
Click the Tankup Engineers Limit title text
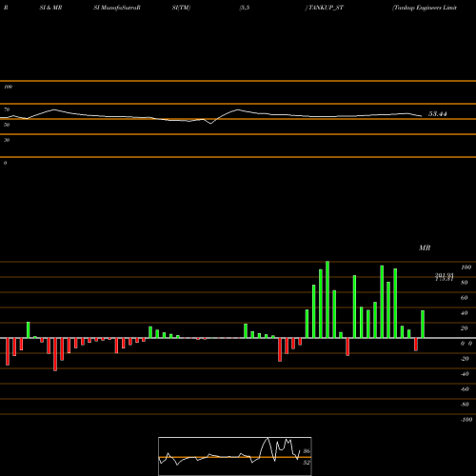(x=425, y=8)
